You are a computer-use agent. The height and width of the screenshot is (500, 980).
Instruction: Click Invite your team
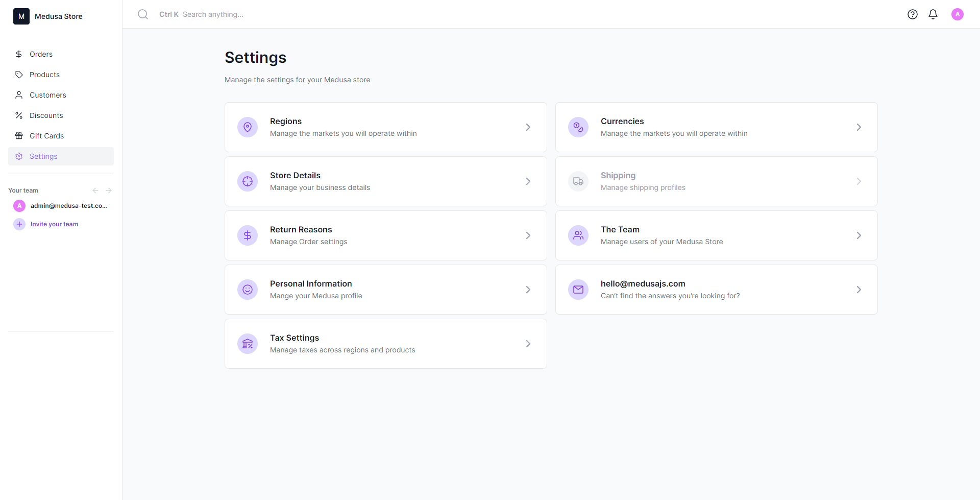(54, 224)
